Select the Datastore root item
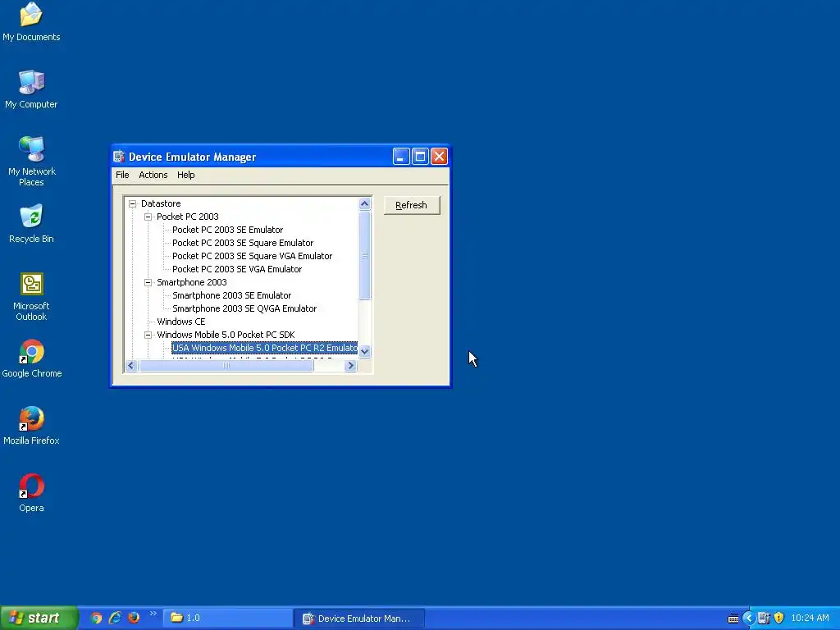Viewport: 840px width, 630px height. click(161, 203)
